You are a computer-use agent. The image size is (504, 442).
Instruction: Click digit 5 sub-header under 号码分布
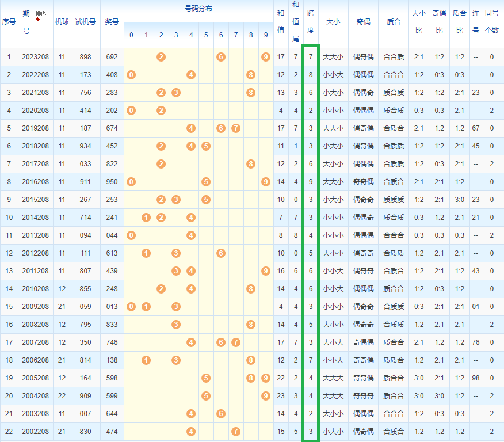tap(206, 35)
